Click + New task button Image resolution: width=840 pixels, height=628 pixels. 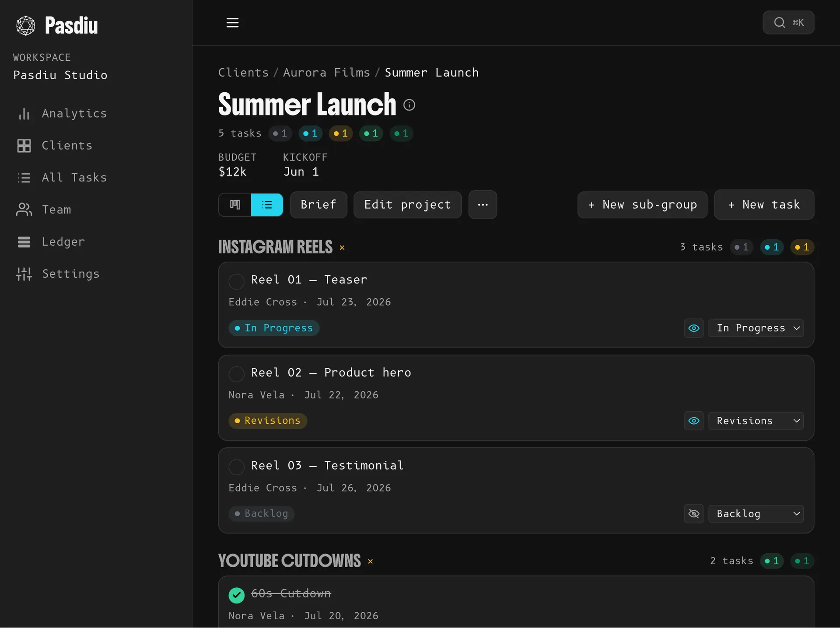pyautogui.click(x=764, y=205)
